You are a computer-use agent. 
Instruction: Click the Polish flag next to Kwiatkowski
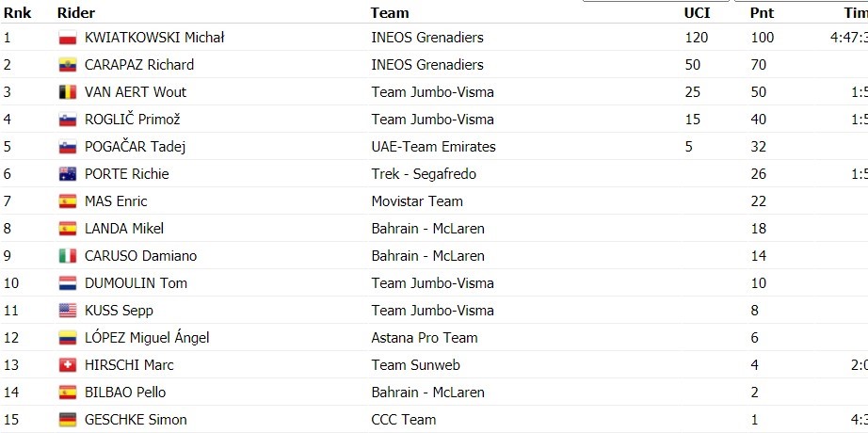click(68, 38)
